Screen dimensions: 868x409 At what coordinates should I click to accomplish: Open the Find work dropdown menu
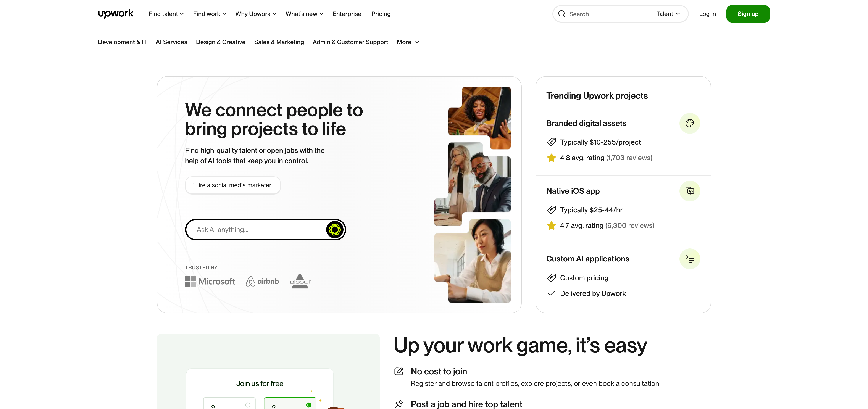[x=209, y=14]
